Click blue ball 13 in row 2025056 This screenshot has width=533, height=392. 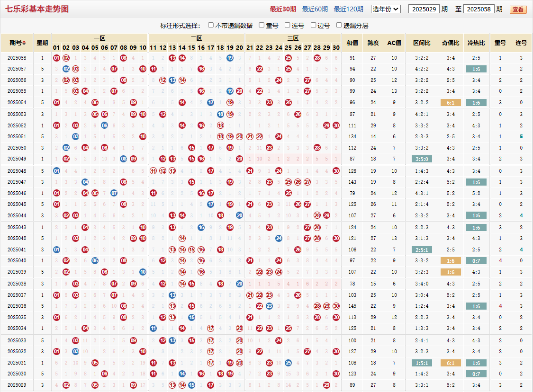(x=172, y=80)
